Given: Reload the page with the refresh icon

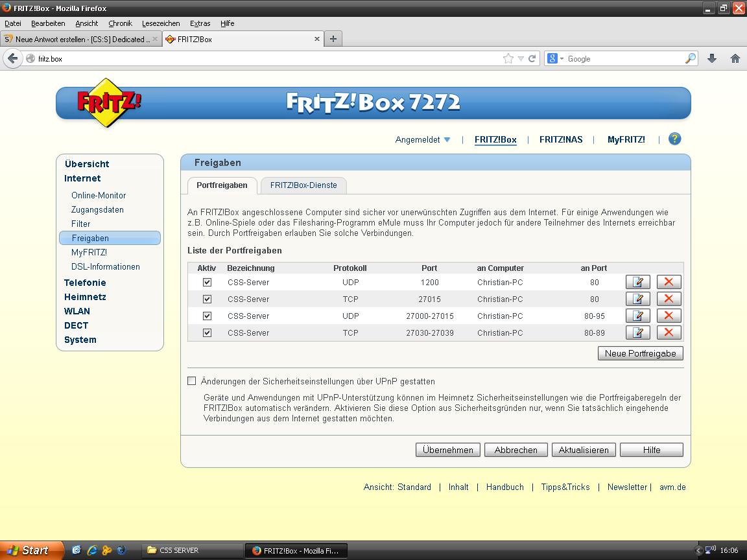Looking at the screenshot, I should pos(532,58).
